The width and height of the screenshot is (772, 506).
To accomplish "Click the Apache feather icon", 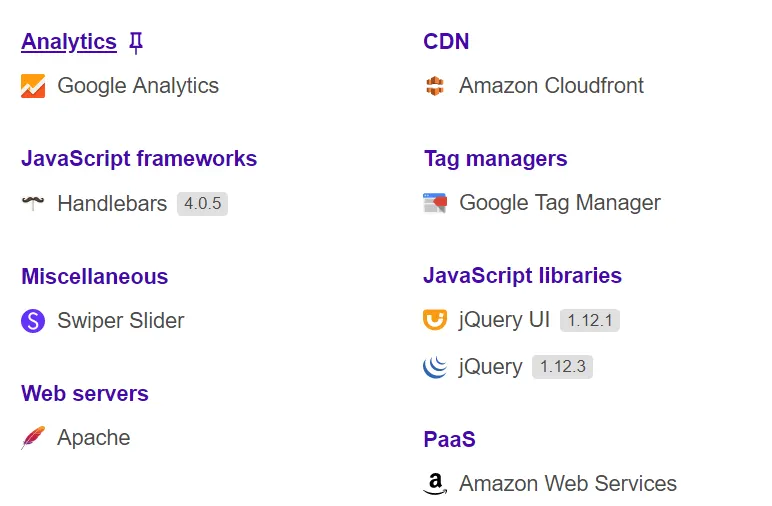I will point(33,438).
